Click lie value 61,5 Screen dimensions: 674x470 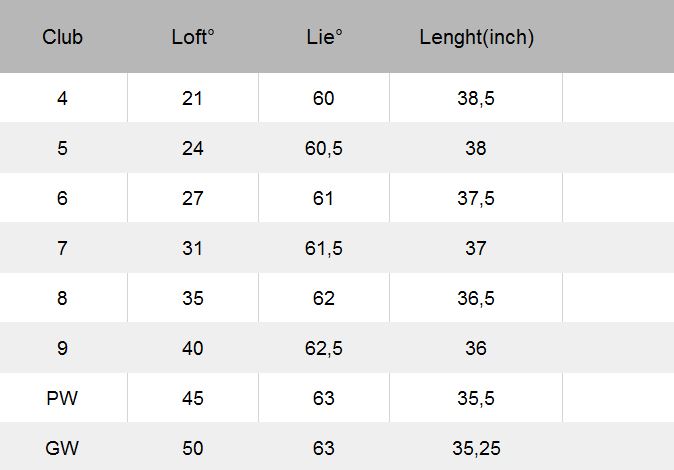324,249
